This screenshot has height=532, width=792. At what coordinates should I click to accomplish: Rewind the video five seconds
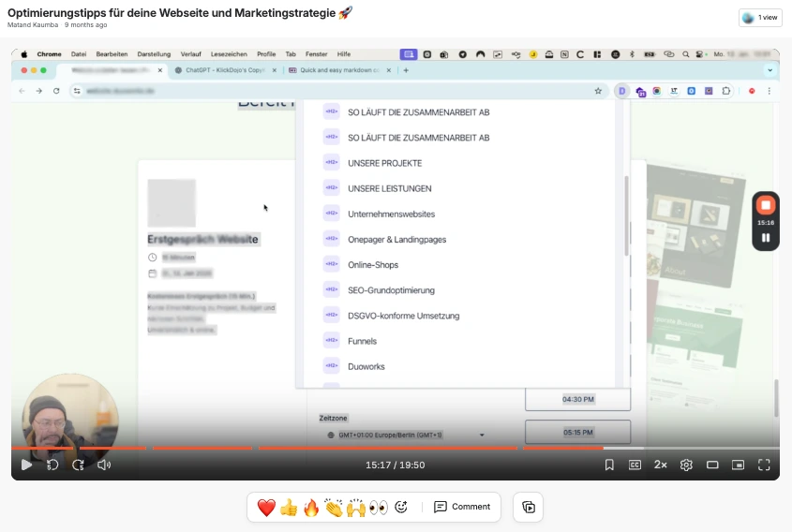52,465
